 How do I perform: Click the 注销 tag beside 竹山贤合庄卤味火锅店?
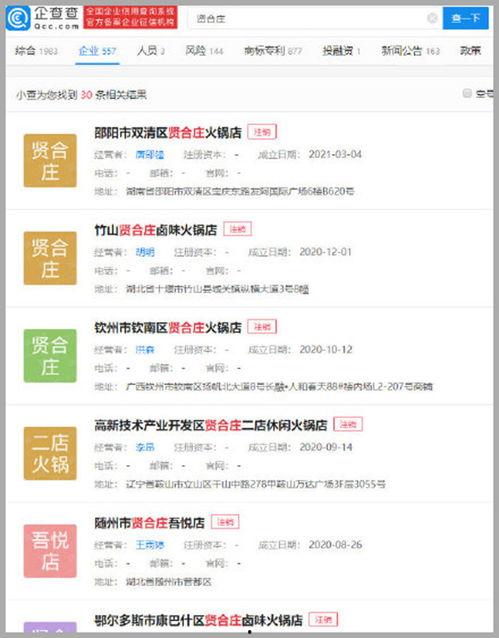pos(238,229)
